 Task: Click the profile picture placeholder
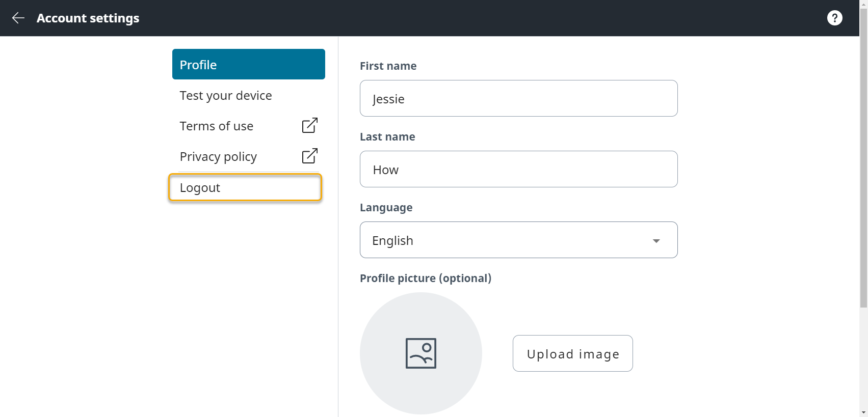point(421,353)
